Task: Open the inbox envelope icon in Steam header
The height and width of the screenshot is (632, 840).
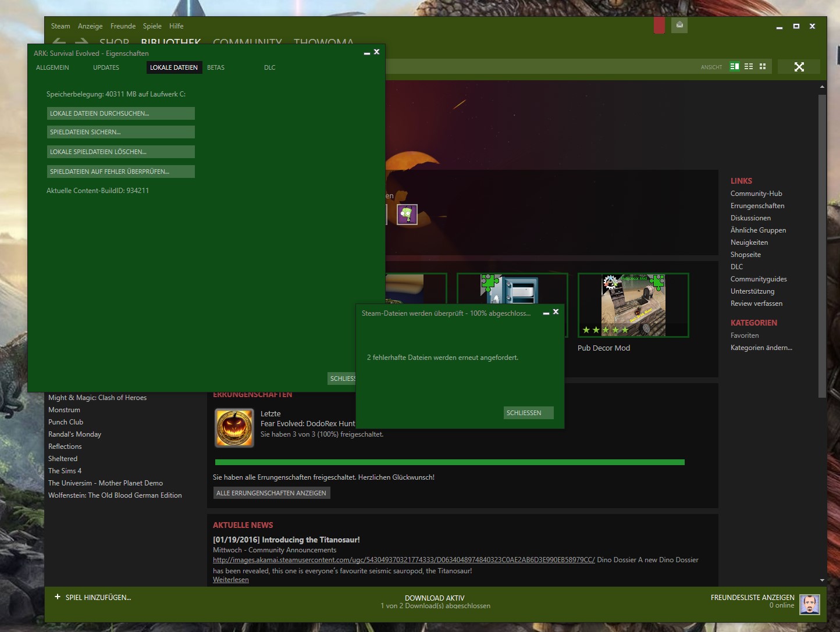Action: coord(679,25)
